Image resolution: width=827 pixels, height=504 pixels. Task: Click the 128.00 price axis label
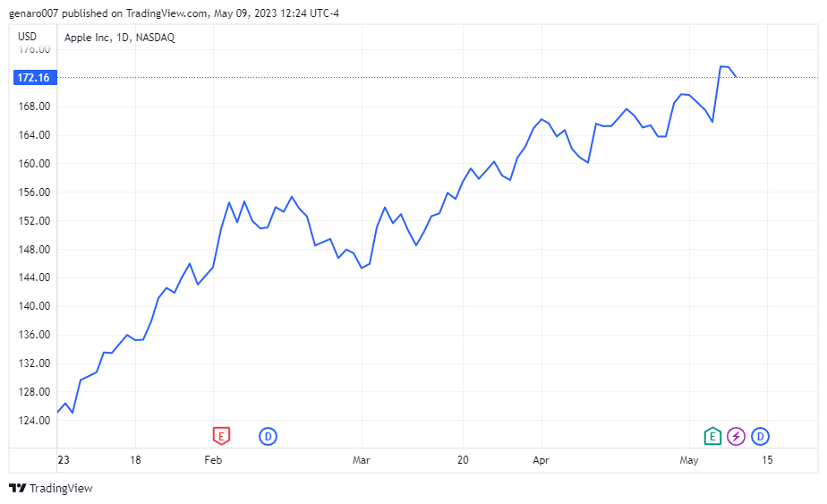(x=34, y=391)
